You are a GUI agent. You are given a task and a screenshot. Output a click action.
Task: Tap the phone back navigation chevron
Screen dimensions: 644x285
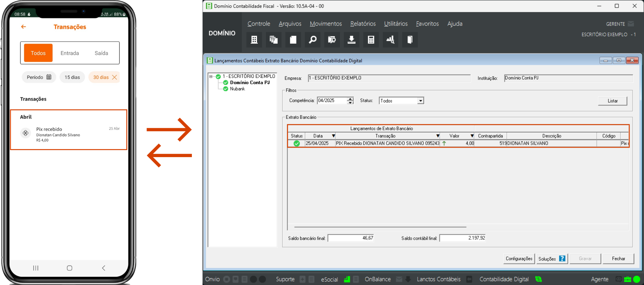(104, 268)
